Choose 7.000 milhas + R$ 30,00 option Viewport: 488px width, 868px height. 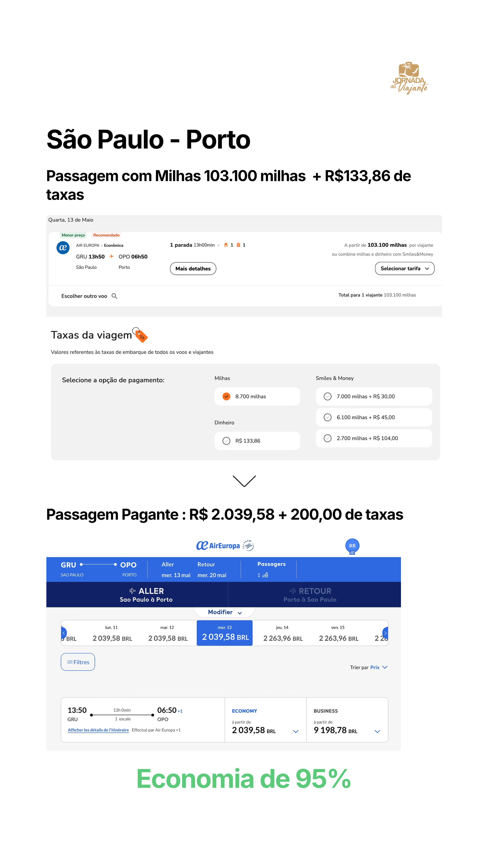pyautogui.click(x=374, y=396)
